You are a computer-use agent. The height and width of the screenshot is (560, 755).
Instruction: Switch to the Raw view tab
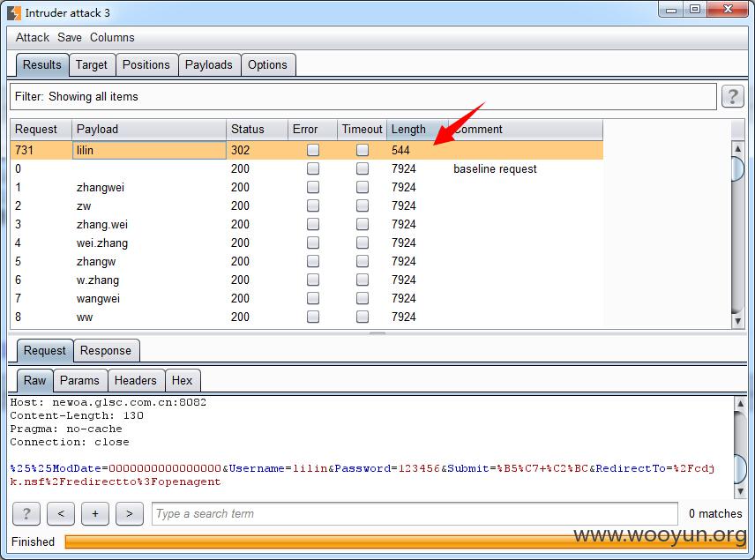[34, 380]
